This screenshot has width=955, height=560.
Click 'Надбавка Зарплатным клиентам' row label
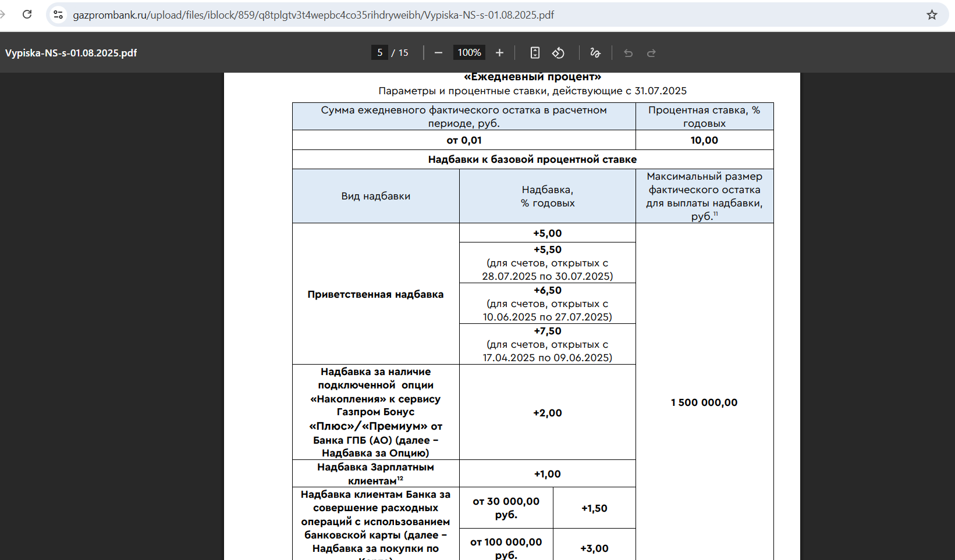[x=375, y=474]
